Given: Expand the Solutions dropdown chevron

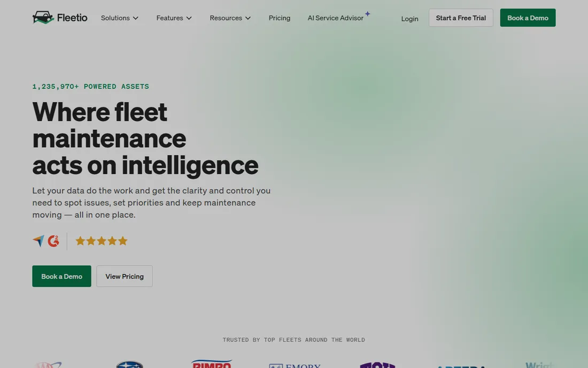Looking at the screenshot, I should click(x=136, y=18).
